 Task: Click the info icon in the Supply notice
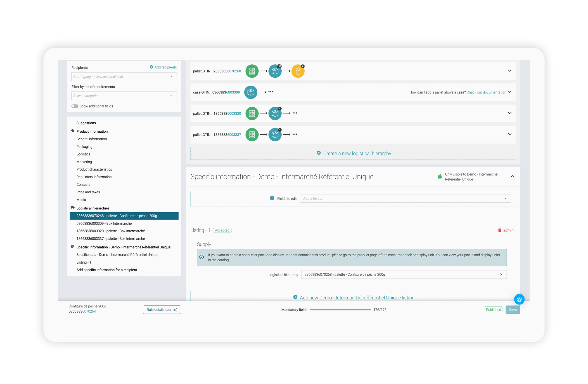pyautogui.click(x=202, y=257)
